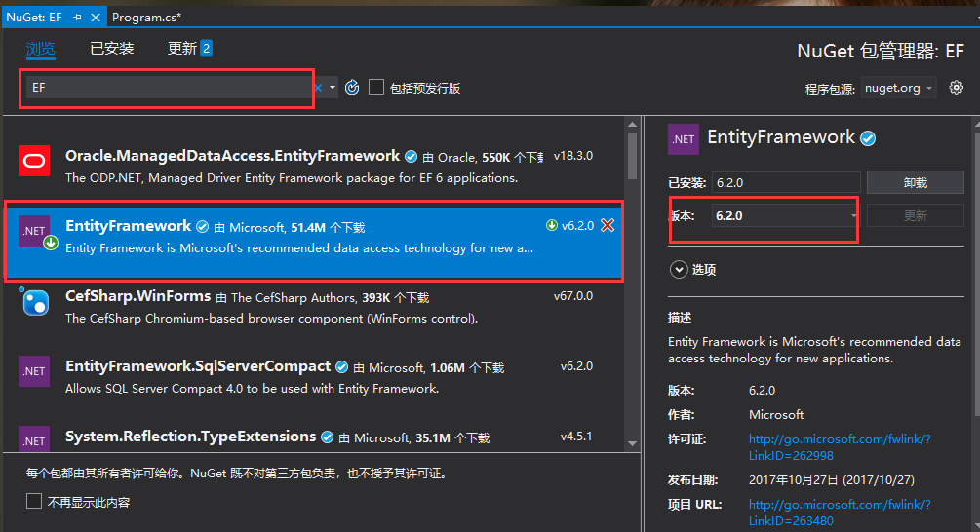Screen dimensions: 980x532
Task: Click the package list scrollbar thumb
Action: (x=633, y=156)
